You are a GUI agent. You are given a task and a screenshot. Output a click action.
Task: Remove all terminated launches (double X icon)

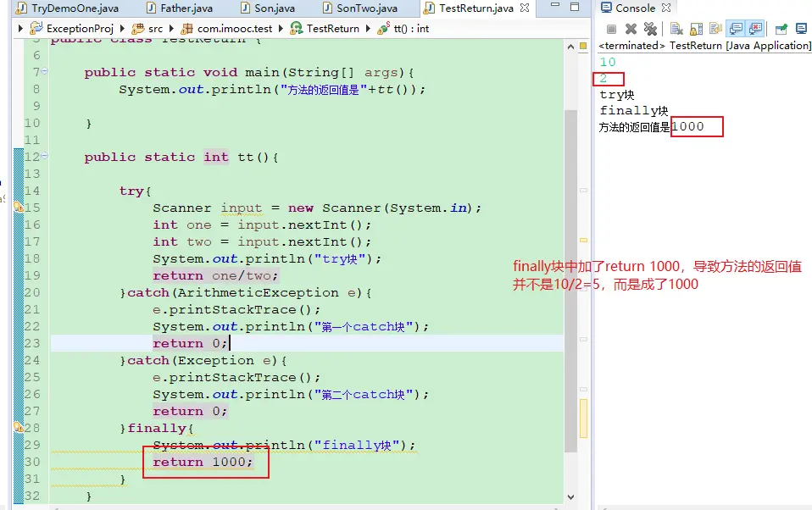coord(650,29)
